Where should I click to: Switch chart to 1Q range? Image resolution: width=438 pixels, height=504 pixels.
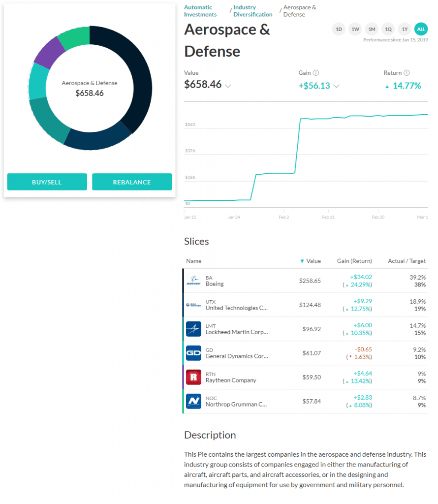[388, 29]
